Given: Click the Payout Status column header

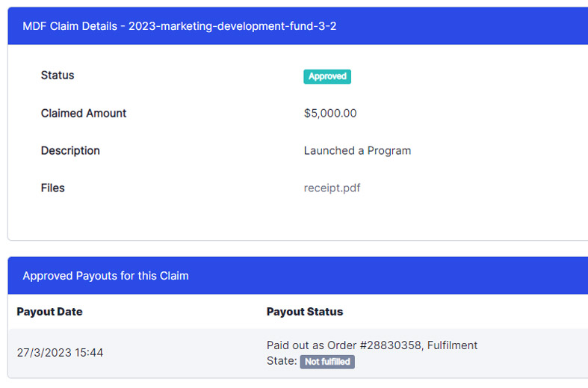Looking at the screenshot, I should click(x=304, y=312).
